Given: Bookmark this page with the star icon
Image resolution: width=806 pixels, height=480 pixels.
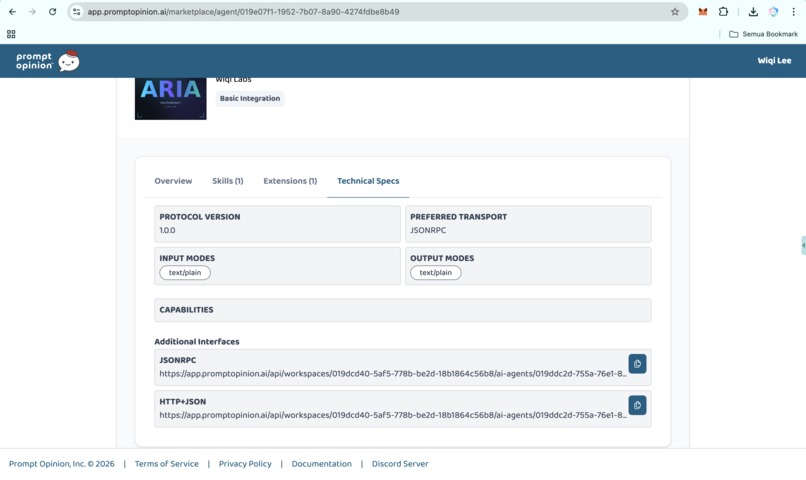Looking at the screenshot, I should [674, 11].
